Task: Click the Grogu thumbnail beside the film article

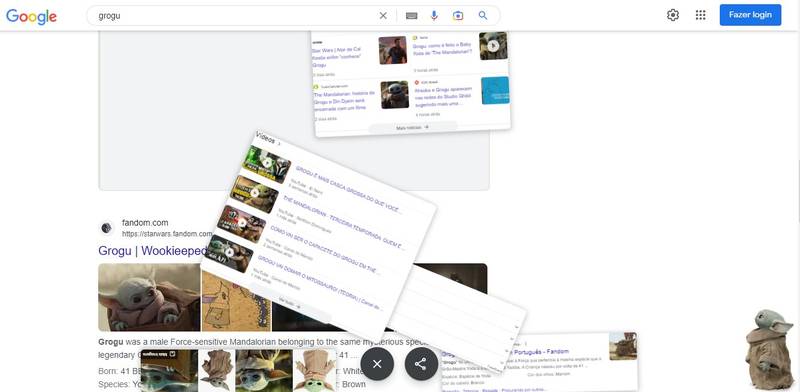Action: (394, 94)
